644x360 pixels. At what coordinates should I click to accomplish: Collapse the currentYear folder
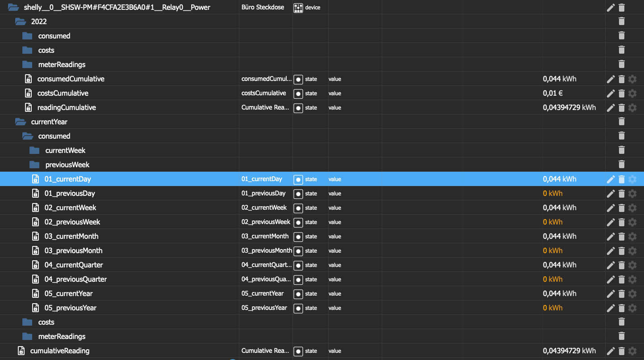[x=21, y=122]
